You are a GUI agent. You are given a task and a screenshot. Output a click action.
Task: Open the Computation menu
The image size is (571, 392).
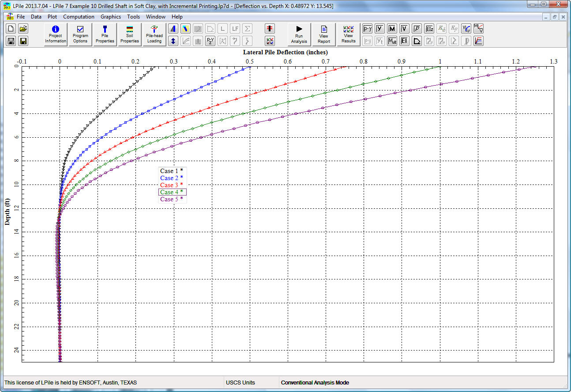click(79, 17)
